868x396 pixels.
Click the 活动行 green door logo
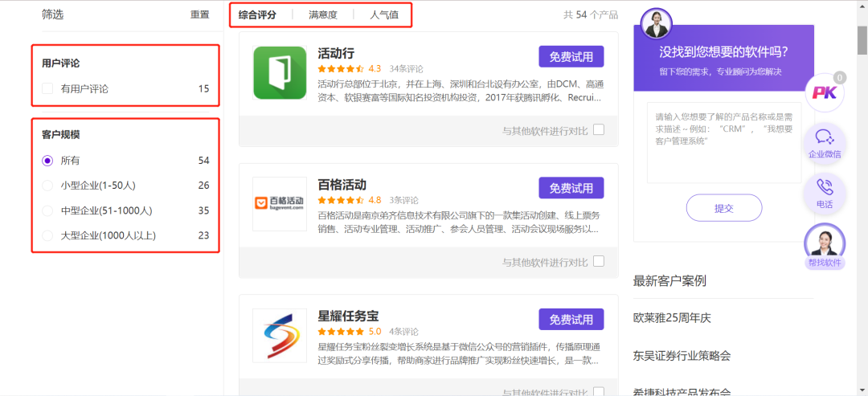[280, 72]
